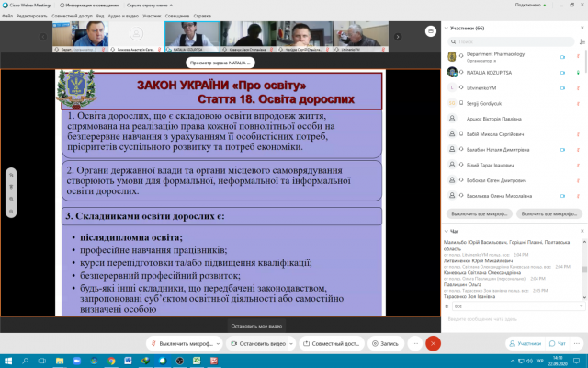End the meeting with red X button
Image resolution: width=588 pixels, height=368 pixels.
coord(433,343)
